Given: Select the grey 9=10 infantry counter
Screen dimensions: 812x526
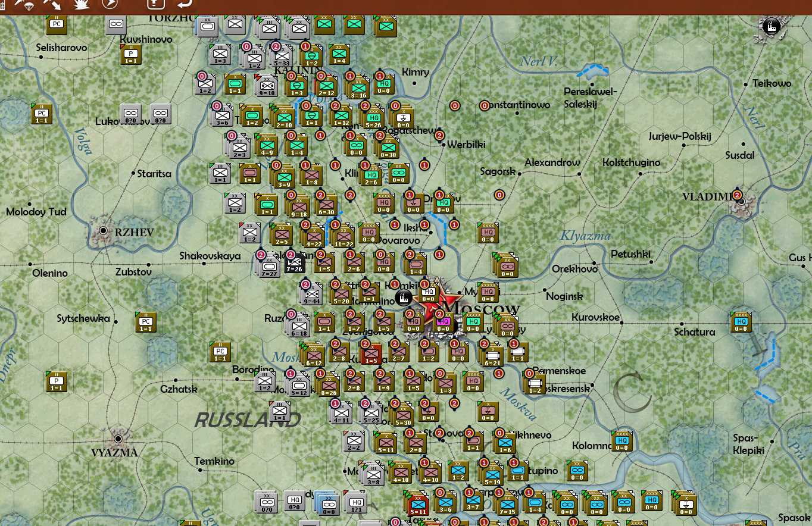Looking at the screenshot, I should point(267,86).
